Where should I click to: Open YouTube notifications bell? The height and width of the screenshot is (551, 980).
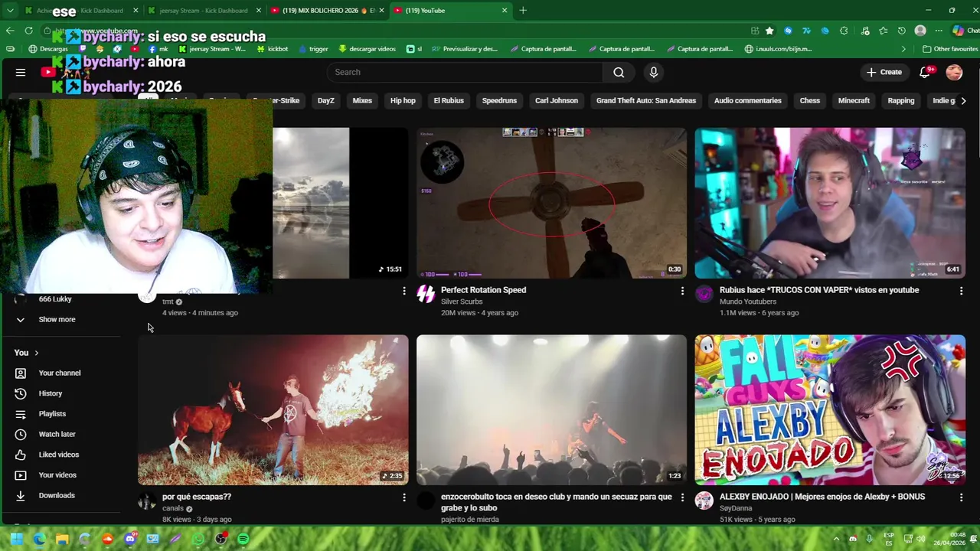[925, 72]
